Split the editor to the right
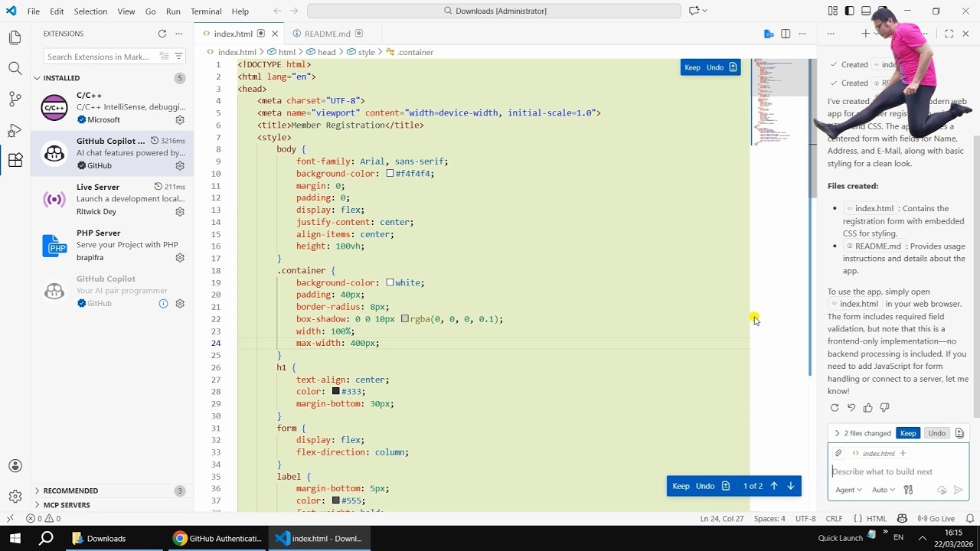Viewport: 980px width, 551px height. (x=786, y=34)
